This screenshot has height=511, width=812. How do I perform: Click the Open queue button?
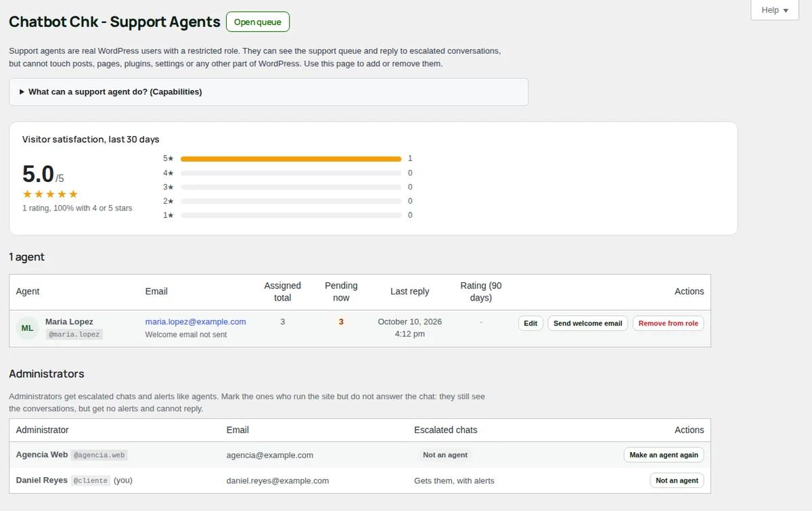(258, 22)
